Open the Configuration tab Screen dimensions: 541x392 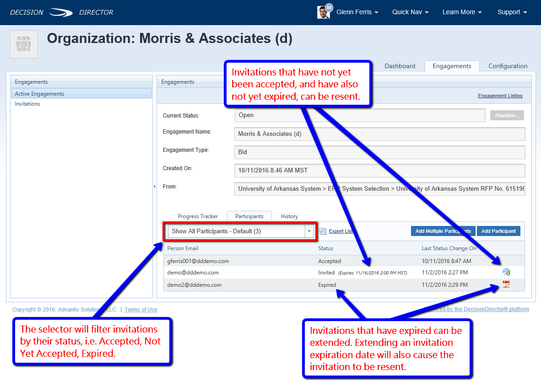pos(508,66)
